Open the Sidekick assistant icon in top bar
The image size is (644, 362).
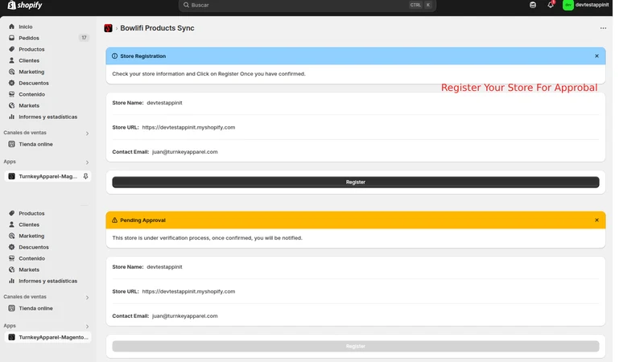click(x=533, y=5)
